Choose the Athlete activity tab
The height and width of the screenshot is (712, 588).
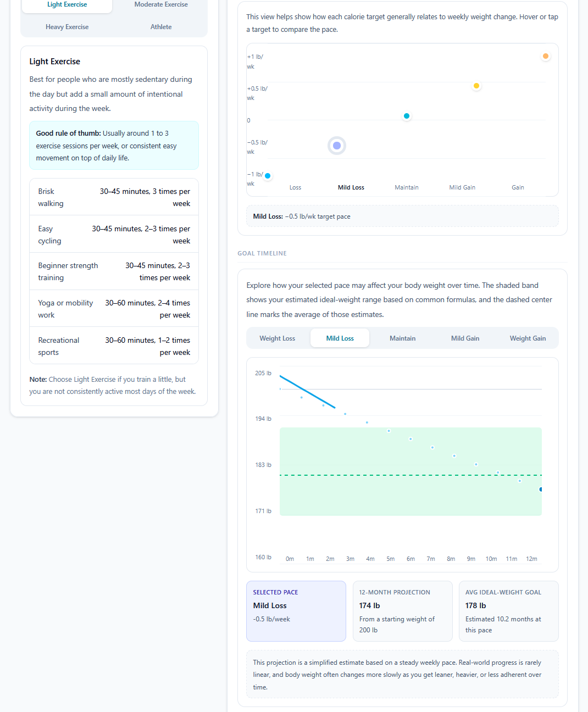pyautogui.click(x=161, y=27)
